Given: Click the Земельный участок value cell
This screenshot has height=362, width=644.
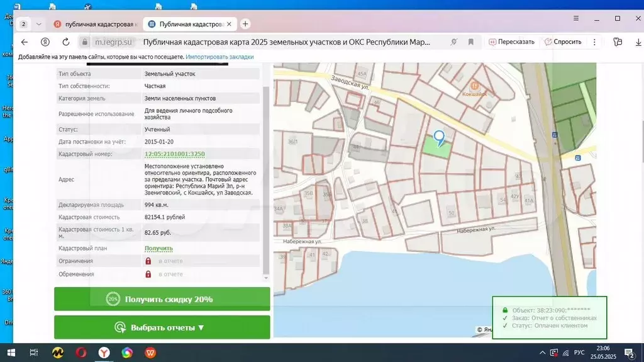Looking at the screenshot, I should click(x=201, y=74).
